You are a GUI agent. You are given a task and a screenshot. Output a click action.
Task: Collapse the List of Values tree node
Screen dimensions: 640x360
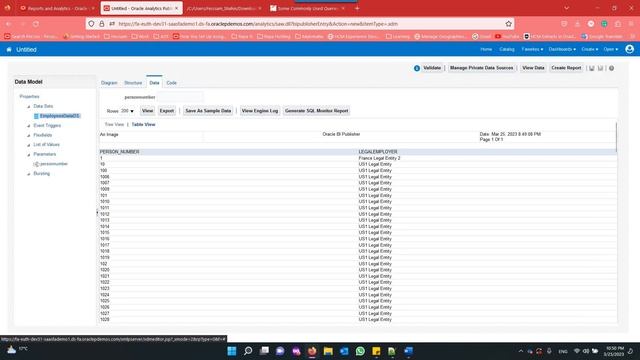29,145
